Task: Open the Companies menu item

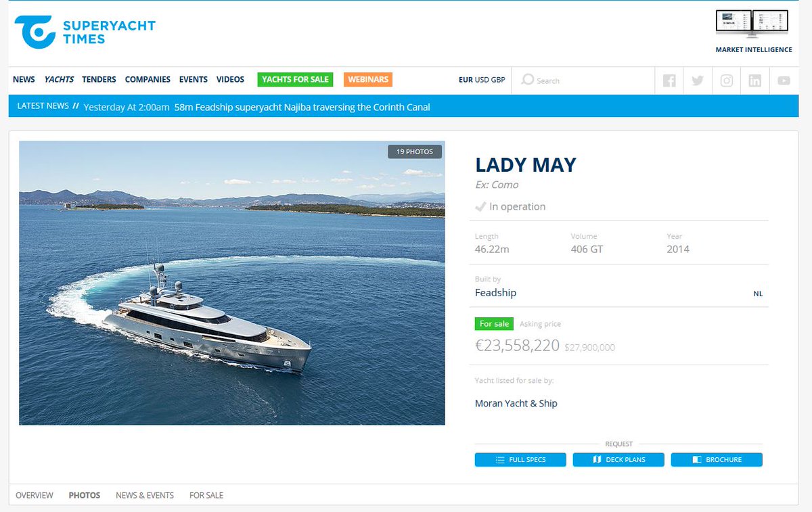Action: coord(148,79)
